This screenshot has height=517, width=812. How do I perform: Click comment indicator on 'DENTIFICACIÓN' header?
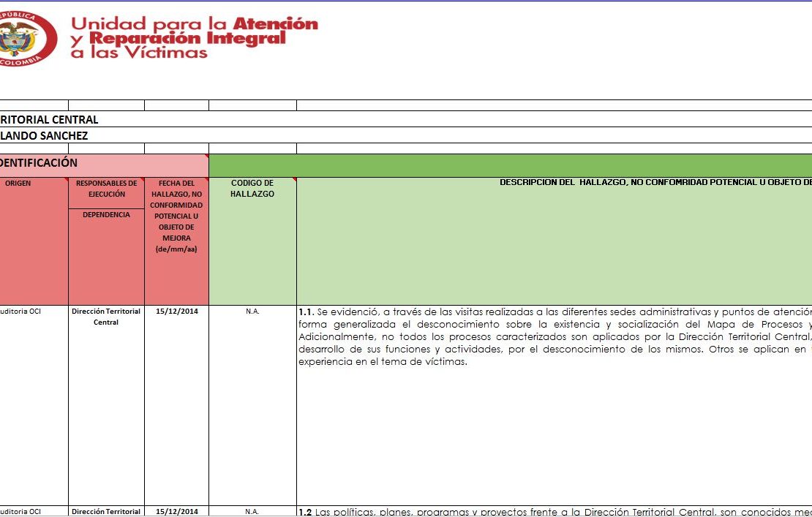(x=206, y=156)
